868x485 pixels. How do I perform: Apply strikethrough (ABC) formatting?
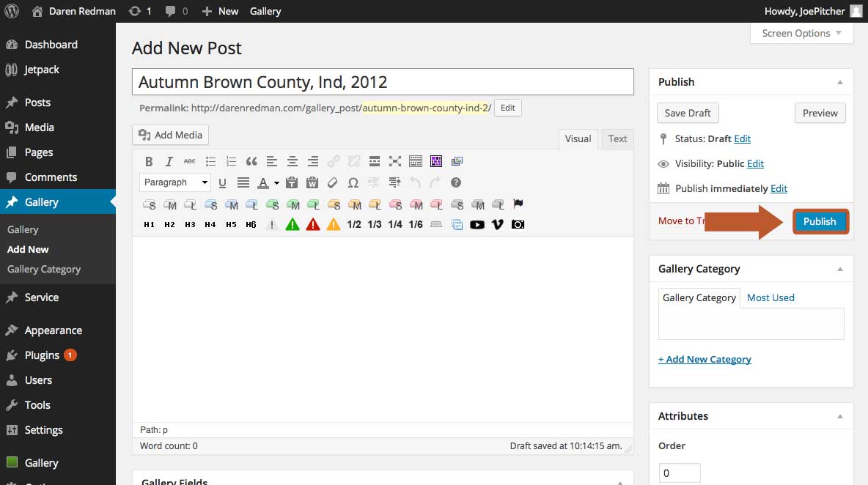click(189, 161)
